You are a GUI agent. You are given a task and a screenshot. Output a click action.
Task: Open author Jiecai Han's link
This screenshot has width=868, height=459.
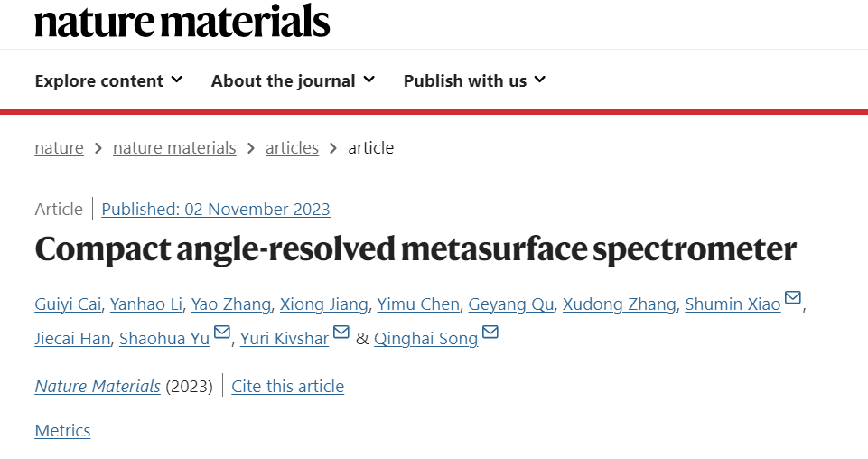[x=72, y=338]
